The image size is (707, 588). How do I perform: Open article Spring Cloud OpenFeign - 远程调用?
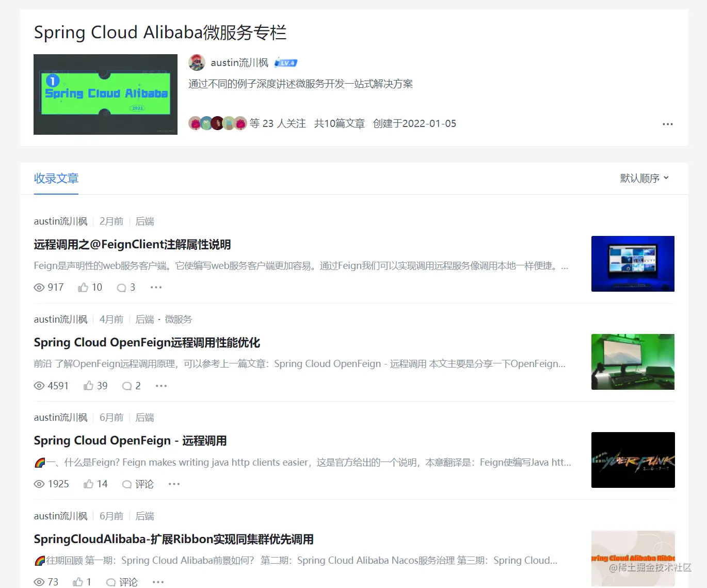[130, 441]
